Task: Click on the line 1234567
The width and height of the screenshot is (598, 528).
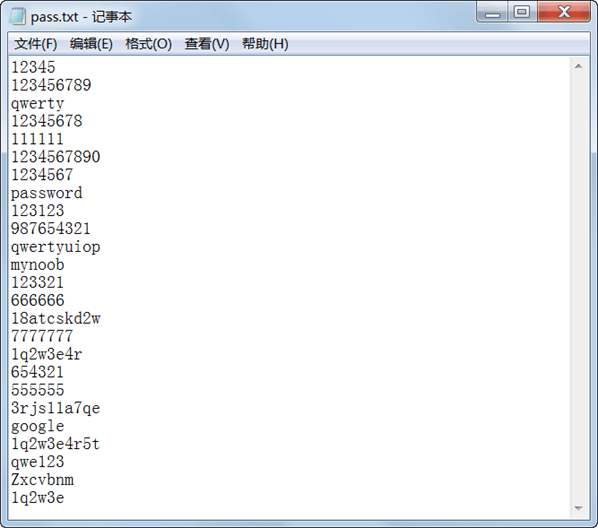Action: (42, 175)
